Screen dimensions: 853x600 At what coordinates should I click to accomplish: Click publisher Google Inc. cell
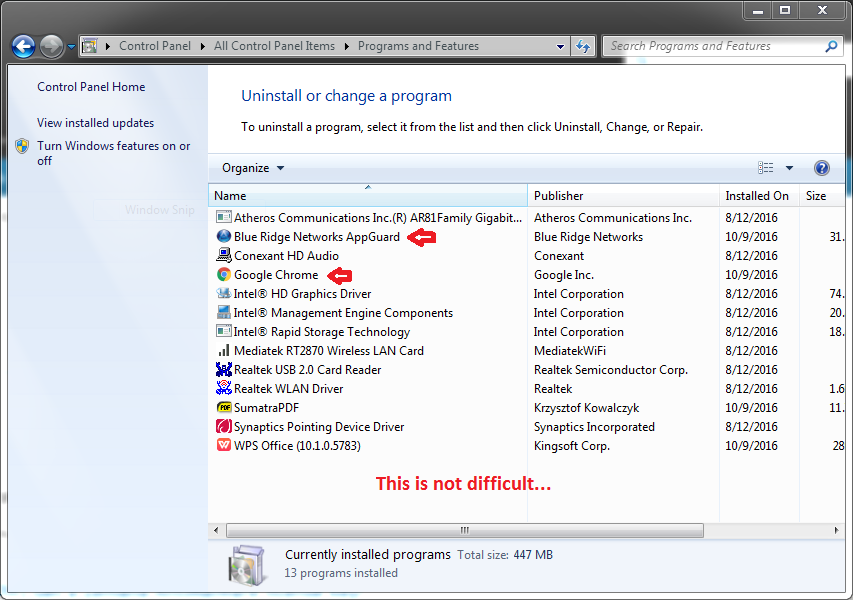(564, 275)
